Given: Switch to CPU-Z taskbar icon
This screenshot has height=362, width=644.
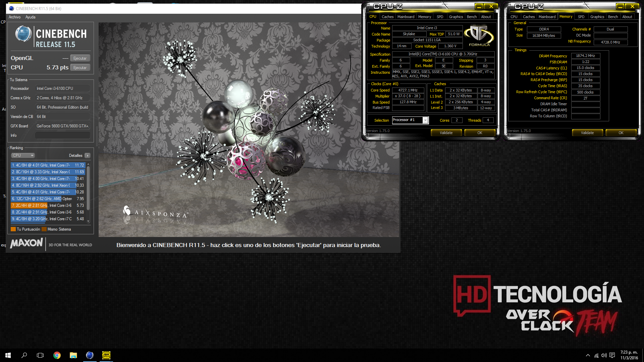Looking at the screenshot, I should (106, 355).
